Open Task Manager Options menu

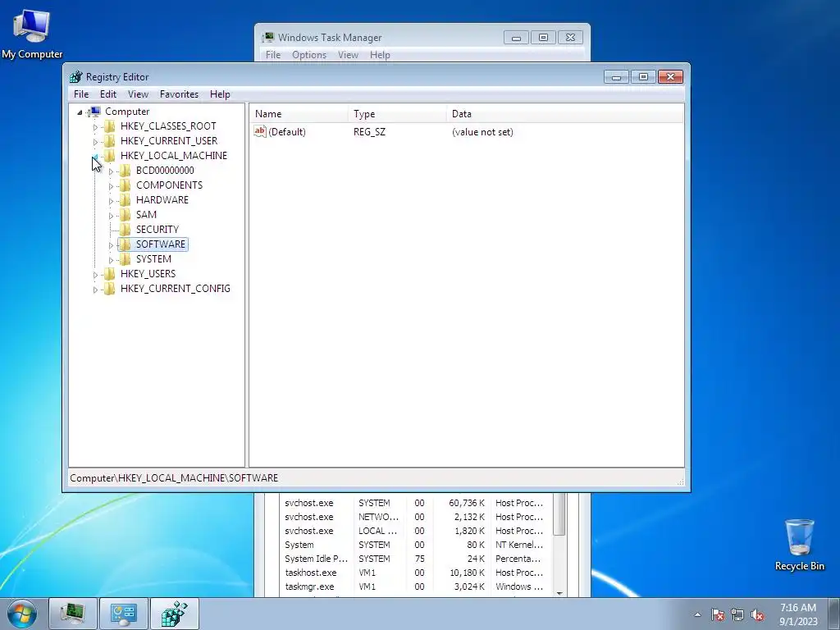pyautogui.click(x=309, y=55)
